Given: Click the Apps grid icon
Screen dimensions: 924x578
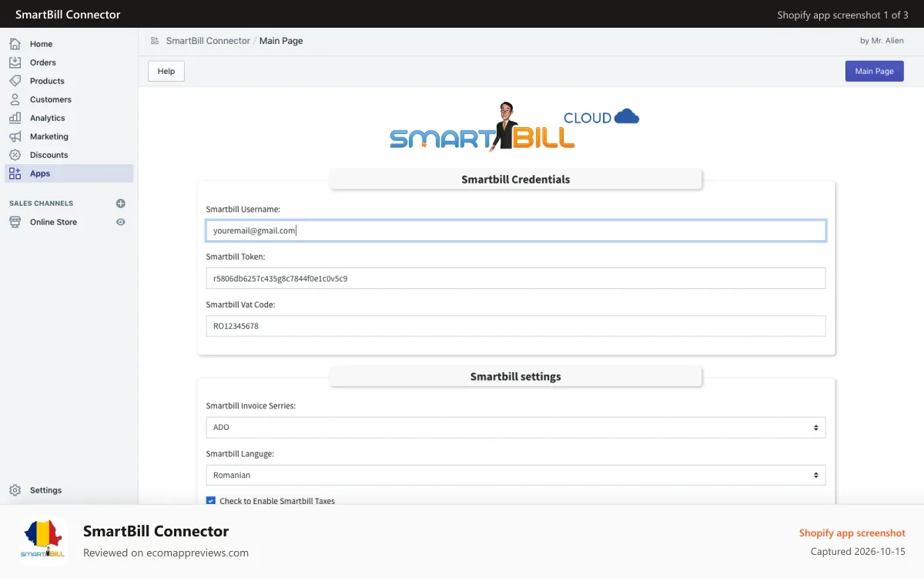Looking at the screenshot, I should [15, 173].
